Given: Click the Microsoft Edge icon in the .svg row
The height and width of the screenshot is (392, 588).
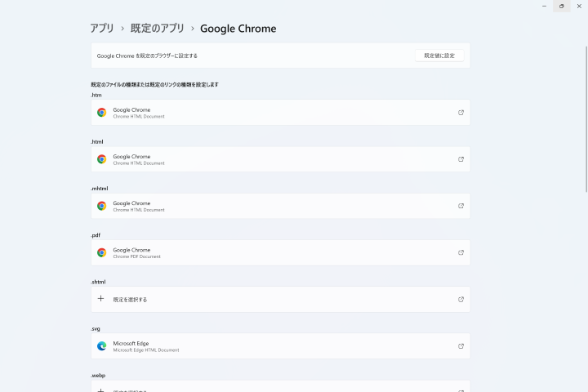Looking at the screenshot, I should click(101, 346).
